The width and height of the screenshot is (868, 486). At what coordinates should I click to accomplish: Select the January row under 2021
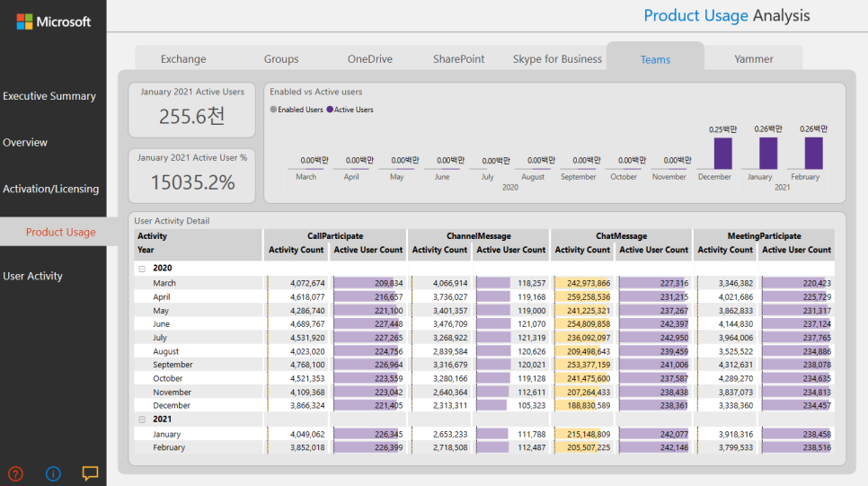click(x=166, y=435)
